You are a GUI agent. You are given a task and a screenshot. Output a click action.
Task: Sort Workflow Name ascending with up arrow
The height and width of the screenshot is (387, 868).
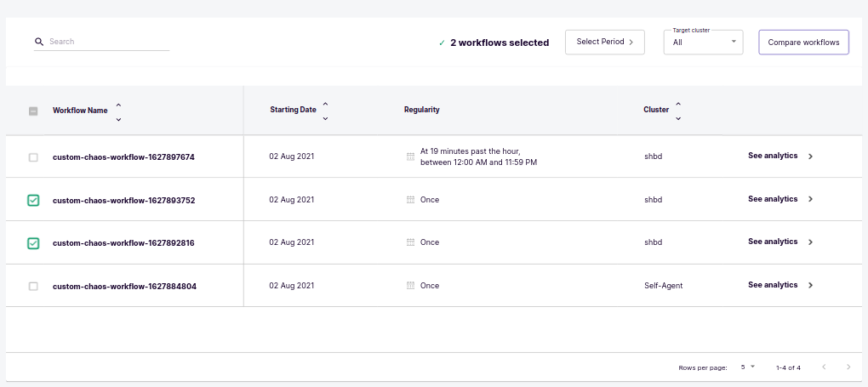pyautogui.click(x=118, y=105)
